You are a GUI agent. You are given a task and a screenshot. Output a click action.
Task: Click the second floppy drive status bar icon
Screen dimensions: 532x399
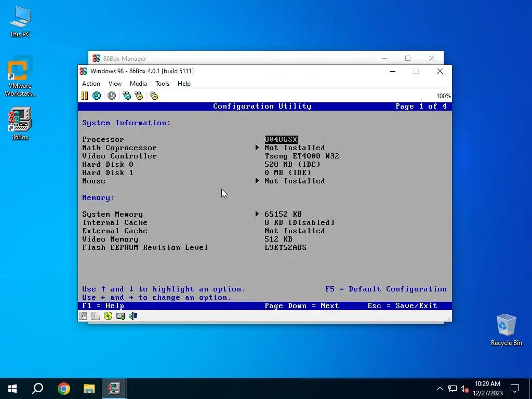coord(96,316)
